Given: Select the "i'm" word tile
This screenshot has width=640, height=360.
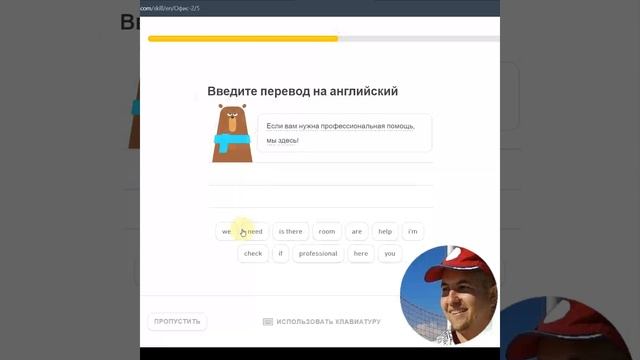Looking at the screenshot, I should [413, 231].
